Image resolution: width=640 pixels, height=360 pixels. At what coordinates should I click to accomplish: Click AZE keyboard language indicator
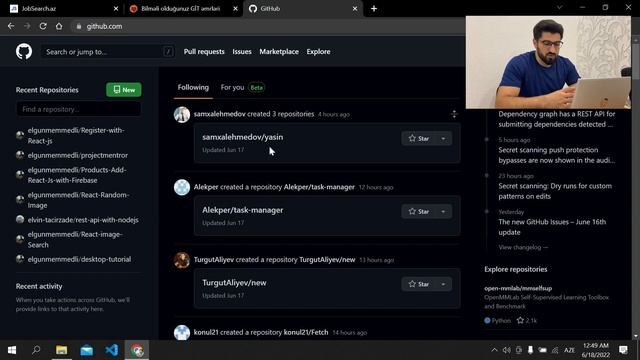(569, 350)
